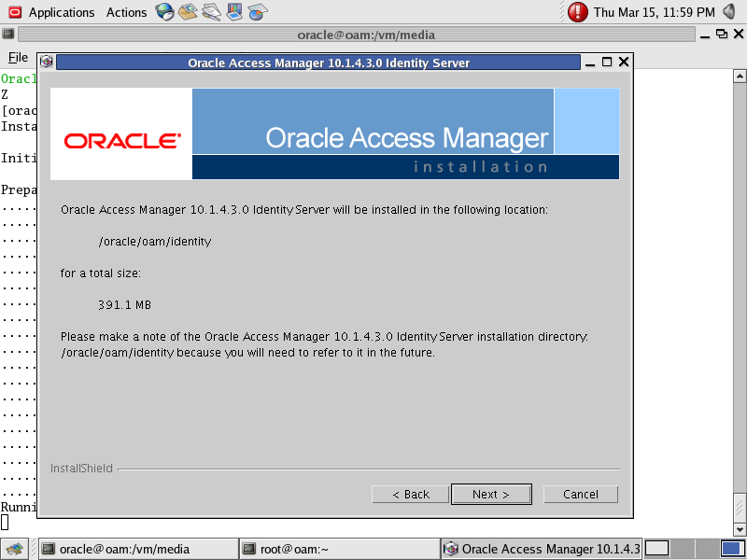Click the terminal scrollbar thumb
Image resolution: width=747 pixels, height=560 pixels.
[x=740, y=508]
